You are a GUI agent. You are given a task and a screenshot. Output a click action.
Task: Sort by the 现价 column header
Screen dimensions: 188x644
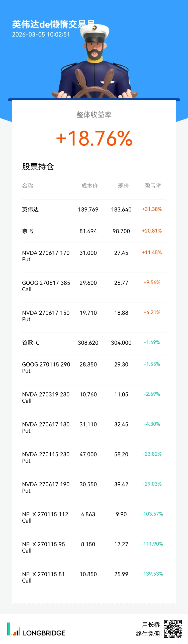coord(124,186)
